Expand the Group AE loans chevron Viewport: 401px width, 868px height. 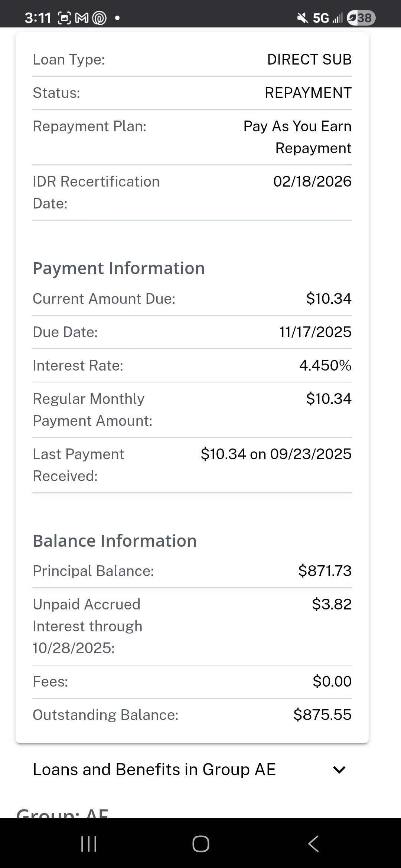(x=339, y=770)
